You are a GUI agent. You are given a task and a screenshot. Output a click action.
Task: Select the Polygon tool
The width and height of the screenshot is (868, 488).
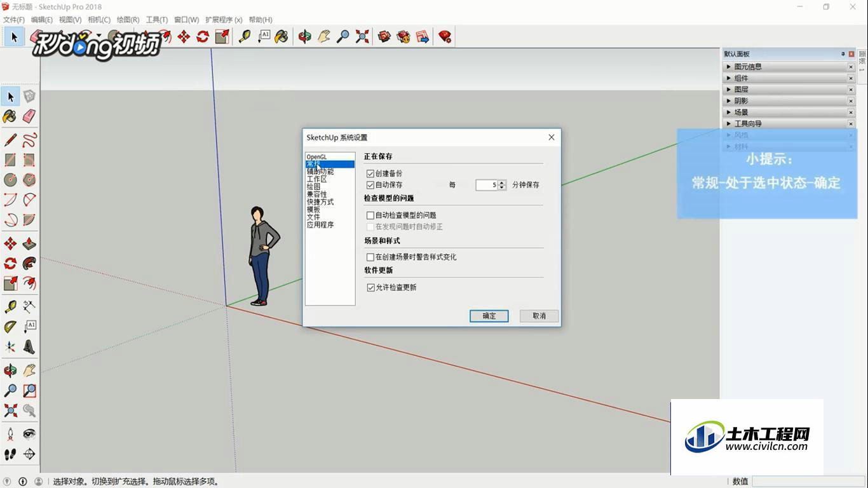29,180
